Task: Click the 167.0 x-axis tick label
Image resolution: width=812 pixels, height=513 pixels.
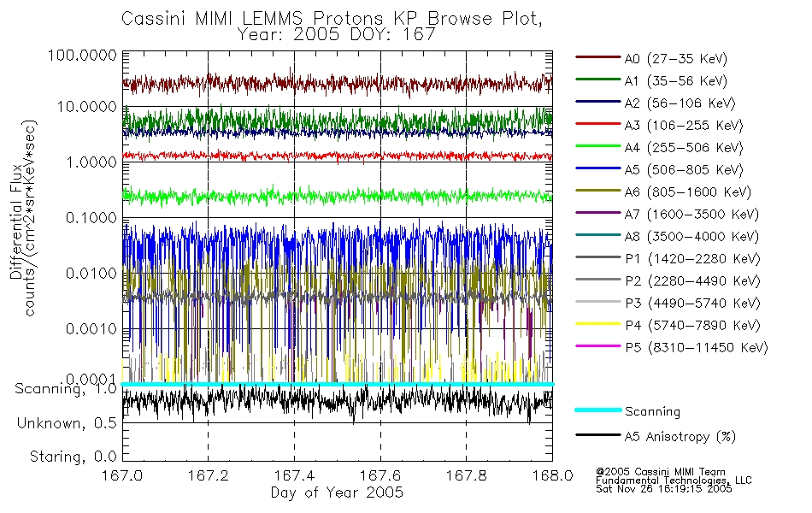Action: coord(122,475)
